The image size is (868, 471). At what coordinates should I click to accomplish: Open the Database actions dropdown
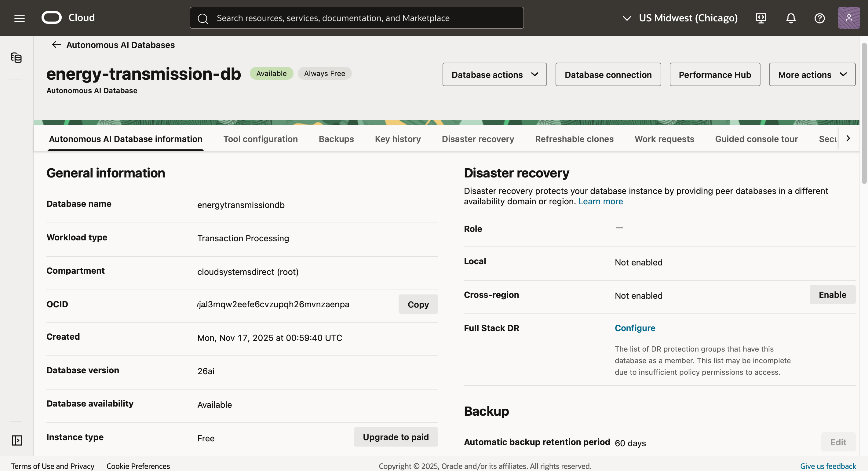coord(494,75)
